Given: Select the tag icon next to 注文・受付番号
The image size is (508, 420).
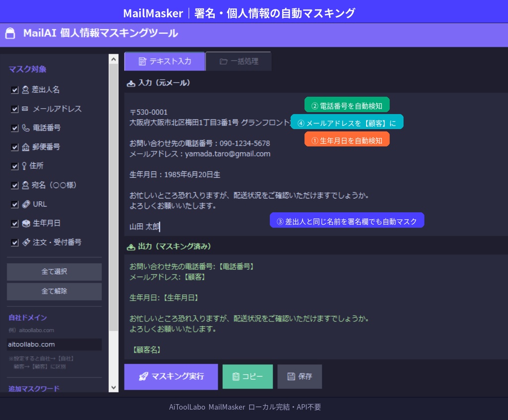Looking at the screenshot, I should (25, 242).
